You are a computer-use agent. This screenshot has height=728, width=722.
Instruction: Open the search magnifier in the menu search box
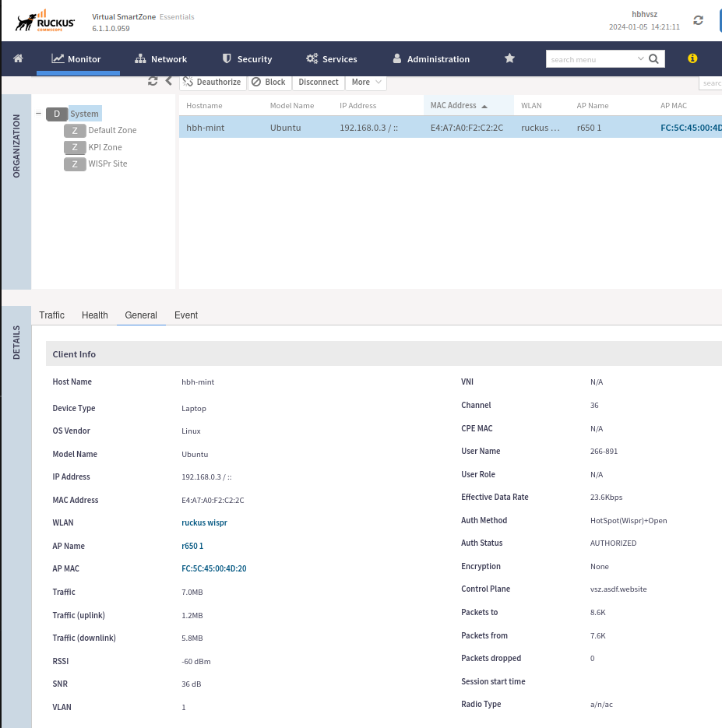[653, 58]
